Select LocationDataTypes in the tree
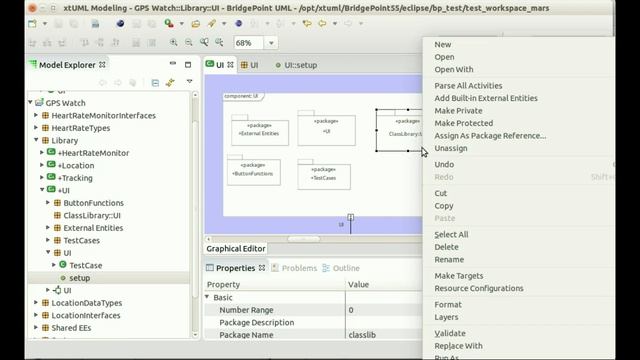The height and width of the screenshot is (360, 640). 87,303
